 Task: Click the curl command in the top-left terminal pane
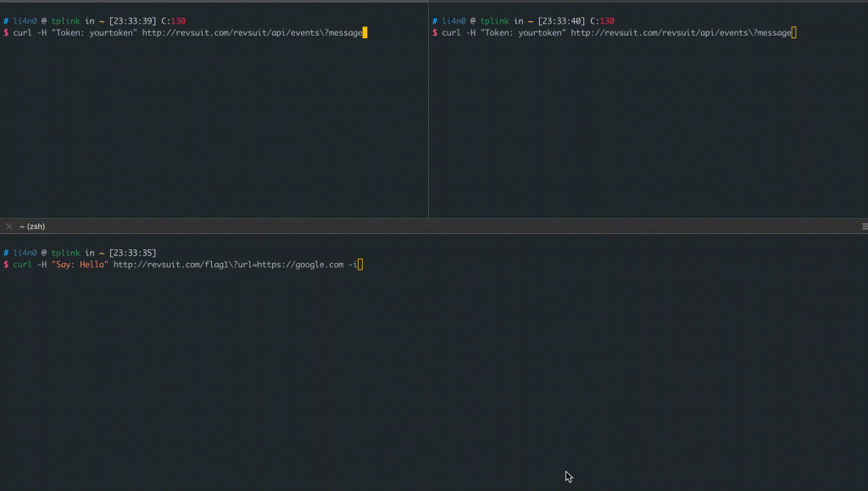coord(187,33)
